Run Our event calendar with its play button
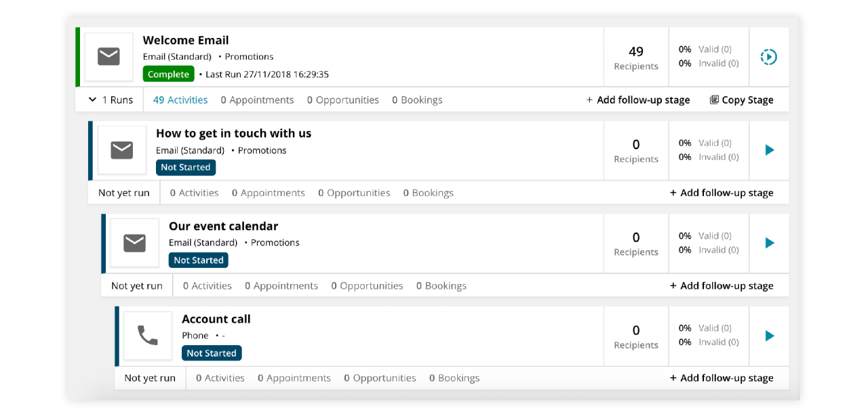The width and height of the screenshot is (868, 417). click(768, 243)
